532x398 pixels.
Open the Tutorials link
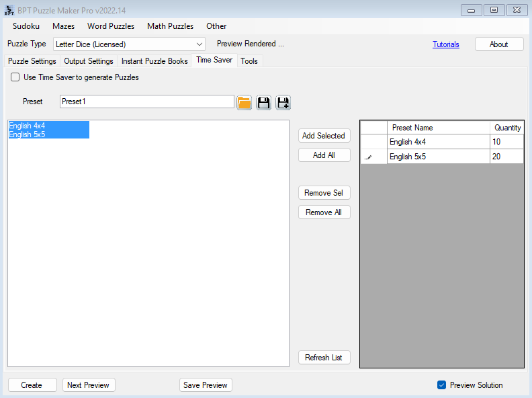[x=446, y=44]
